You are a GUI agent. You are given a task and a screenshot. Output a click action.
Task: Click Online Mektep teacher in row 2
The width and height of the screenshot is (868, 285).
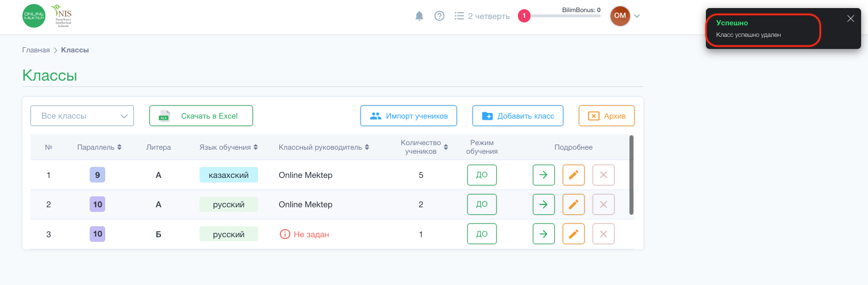306,204
